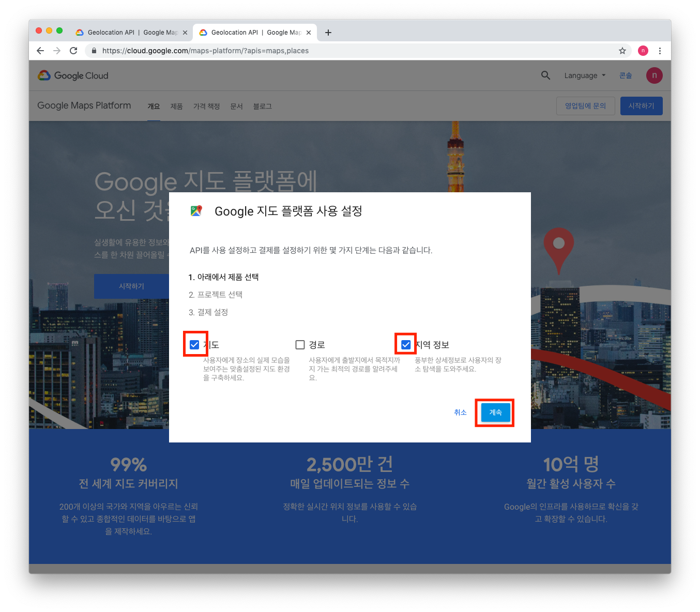Open the Language dropdown

(585, 75)
